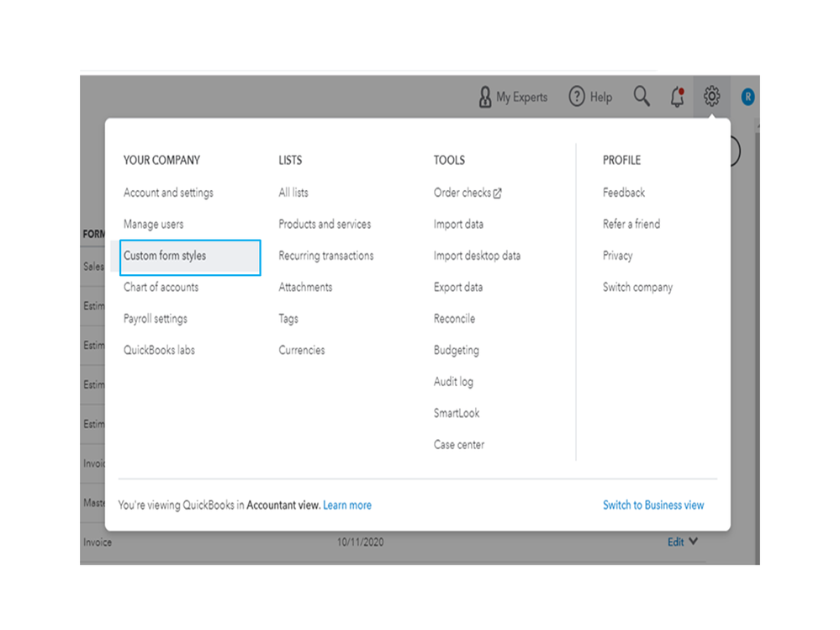Screen dimensions: 840x630
Task: Click the My Experts label
Action: tap(522, 97)
